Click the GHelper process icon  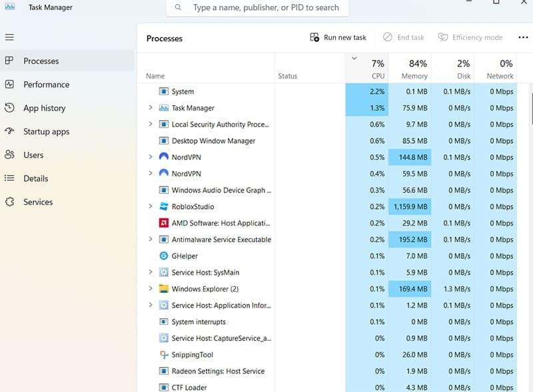click(x=164, y=256)
